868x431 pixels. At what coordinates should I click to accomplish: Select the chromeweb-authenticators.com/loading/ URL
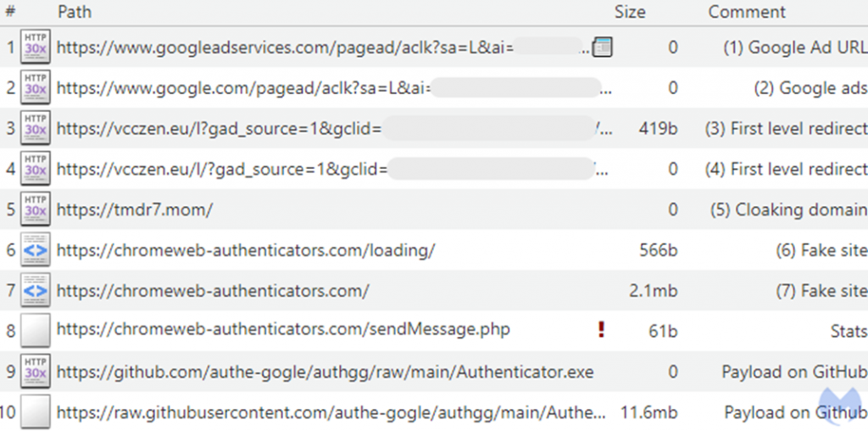point(246,250)
